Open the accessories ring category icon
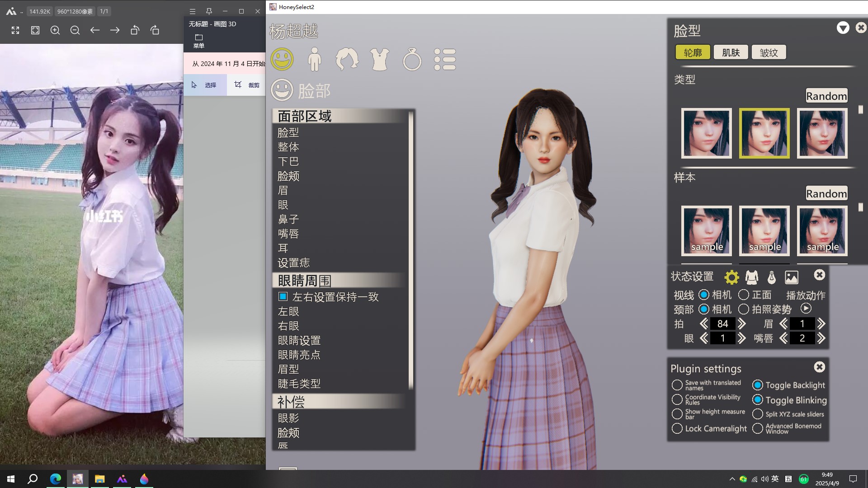Image resolution: width=868 pixels, height=488 pixels. pos(412,59)
